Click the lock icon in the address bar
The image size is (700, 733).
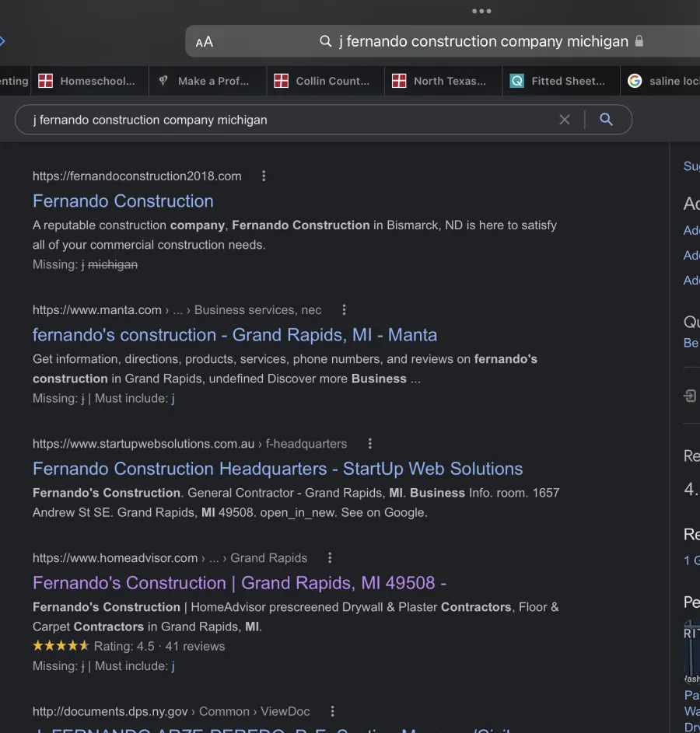point(639,41)
